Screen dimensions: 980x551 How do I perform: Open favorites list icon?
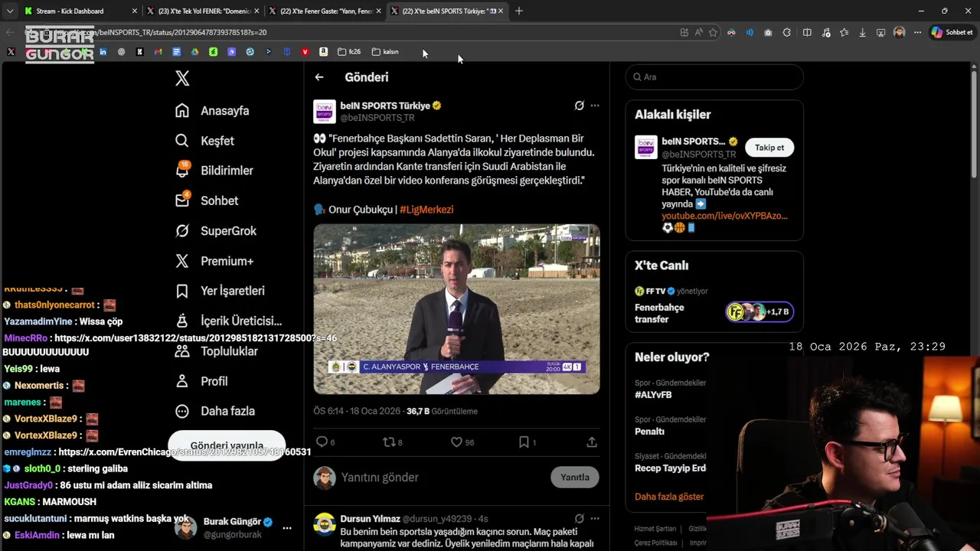[x=844, y=32]
